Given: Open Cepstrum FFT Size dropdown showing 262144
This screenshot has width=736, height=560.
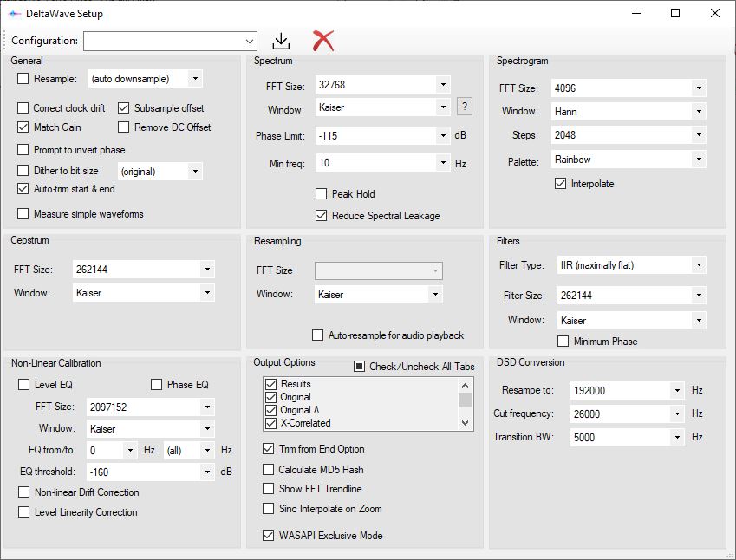Looking at the screenshot, I should (144, 270).
